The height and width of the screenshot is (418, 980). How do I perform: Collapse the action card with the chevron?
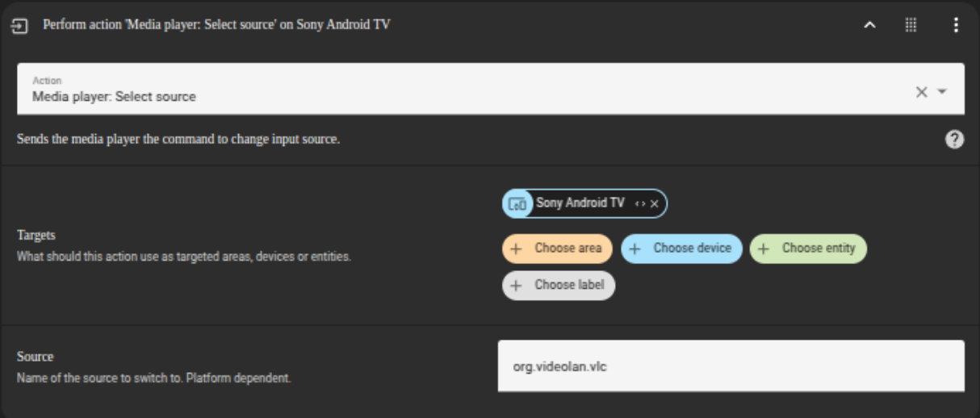pos(869,25)
